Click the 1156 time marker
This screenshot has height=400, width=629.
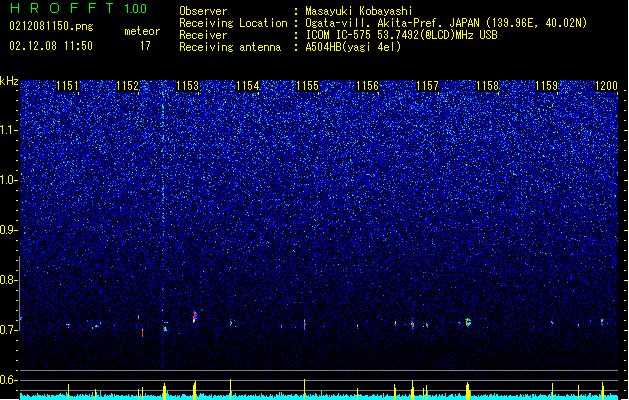[367, 86]
